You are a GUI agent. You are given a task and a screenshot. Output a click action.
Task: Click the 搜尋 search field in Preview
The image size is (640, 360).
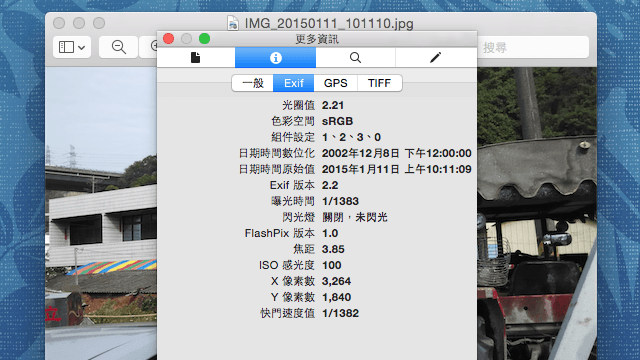533,47
